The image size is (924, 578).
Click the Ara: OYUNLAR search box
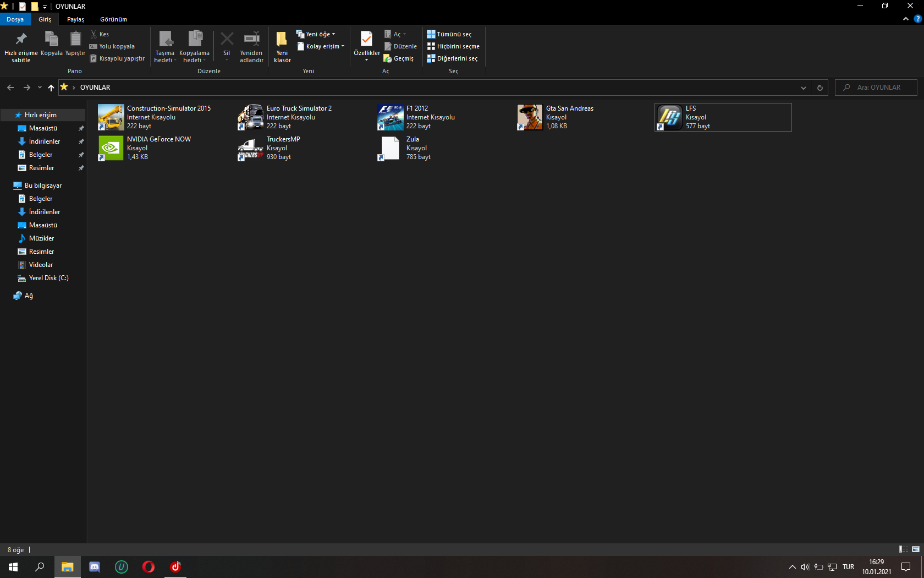876,88
